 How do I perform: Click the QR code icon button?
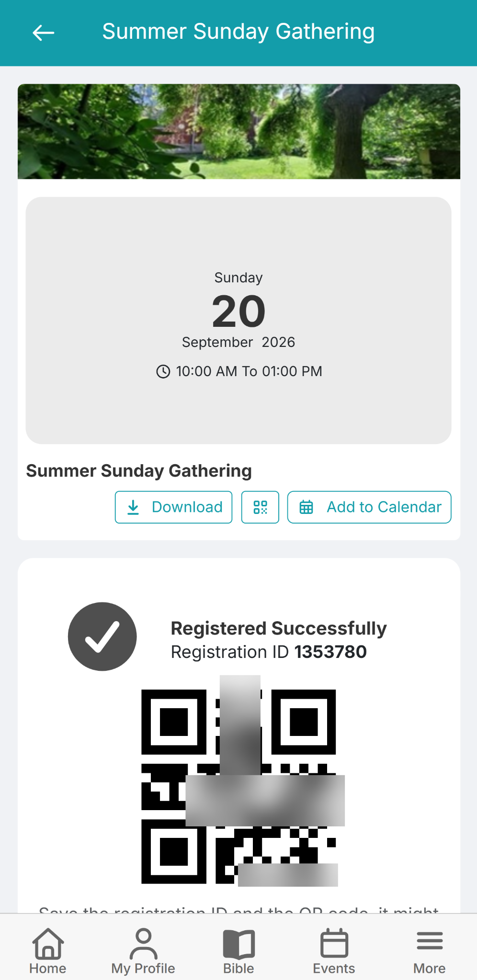coord(260,507)
